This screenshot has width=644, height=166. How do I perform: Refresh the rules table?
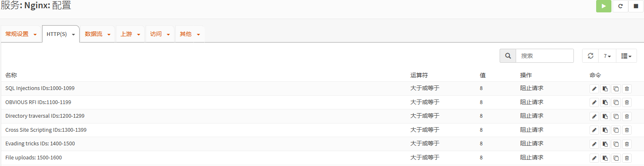(590, 56)
